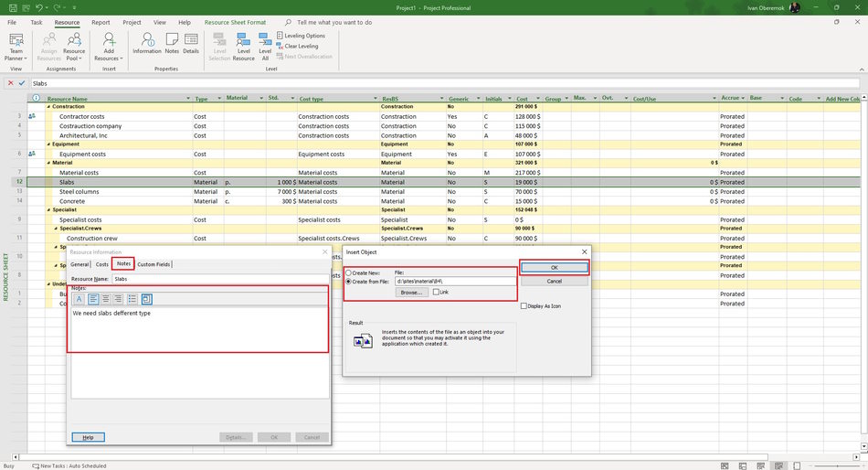The height and width of the screenshot is (470, 868).
Task: Switch to the Task ribbon tab
Action: (x=37, y=22)
